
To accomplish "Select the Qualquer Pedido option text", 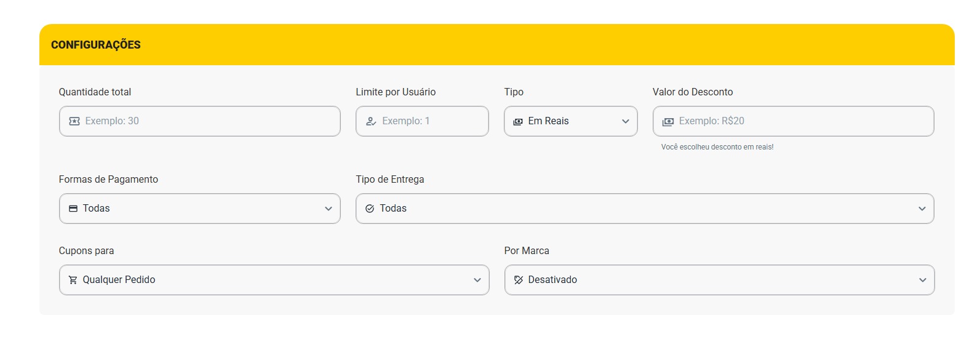I will point(119,280).
